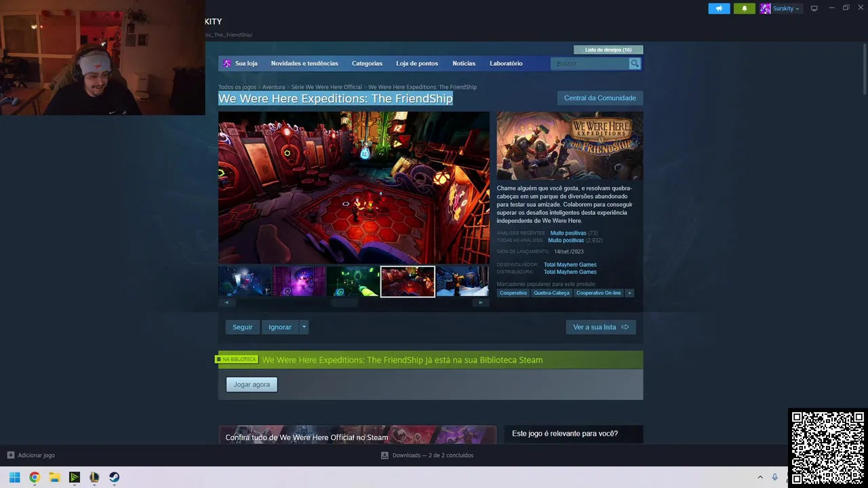868x488 pixels.
Task: Click the selected game title heading
Action: click(336, 99)
